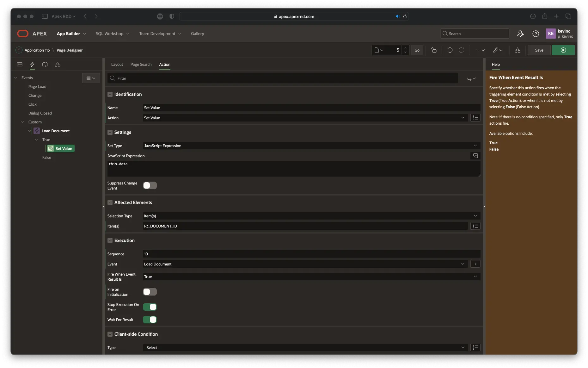This screenshot has height=368, width=588.
Task: Disable Wait For Result switch
Action: click(150, 320)
